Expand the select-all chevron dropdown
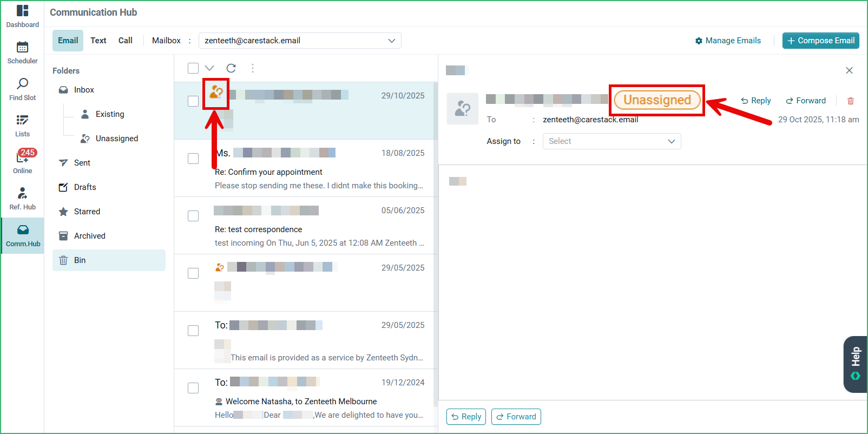 [x=209, y=68]
